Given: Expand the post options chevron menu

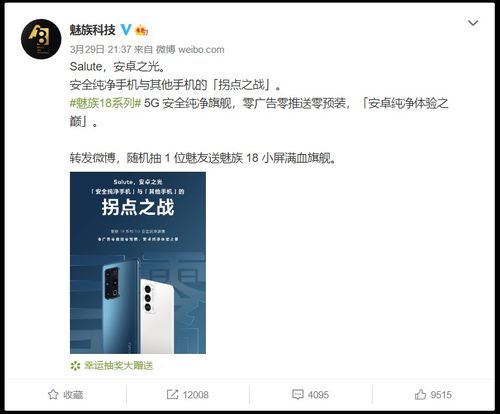Looking at the screenshot, I should coord(473,23).
